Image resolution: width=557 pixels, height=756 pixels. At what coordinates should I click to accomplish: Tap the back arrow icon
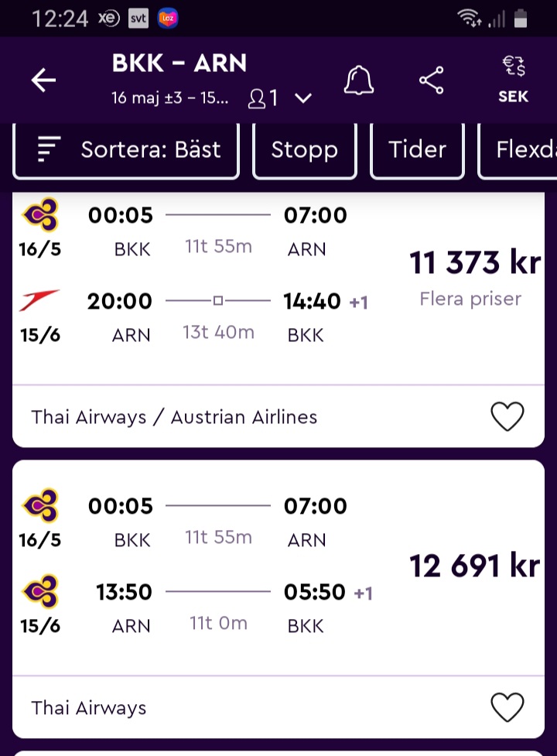[x=43, y=80]
